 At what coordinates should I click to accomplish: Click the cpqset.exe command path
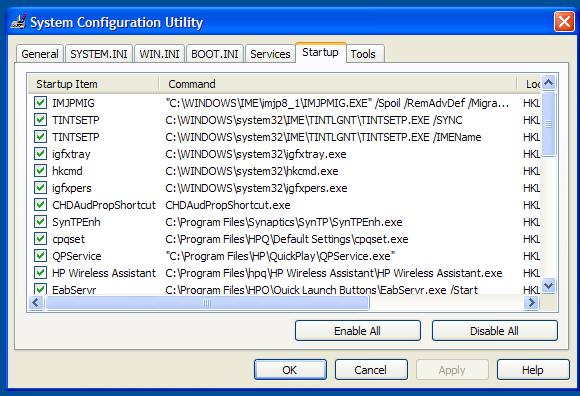287,239
